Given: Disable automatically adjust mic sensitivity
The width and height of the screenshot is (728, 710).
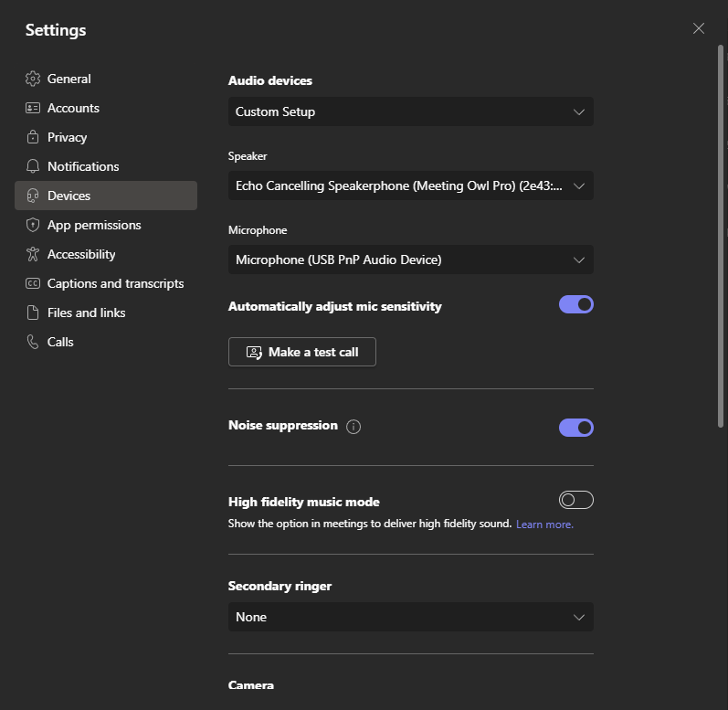Looking at the screenshot, I should click(x=576, y=304).
